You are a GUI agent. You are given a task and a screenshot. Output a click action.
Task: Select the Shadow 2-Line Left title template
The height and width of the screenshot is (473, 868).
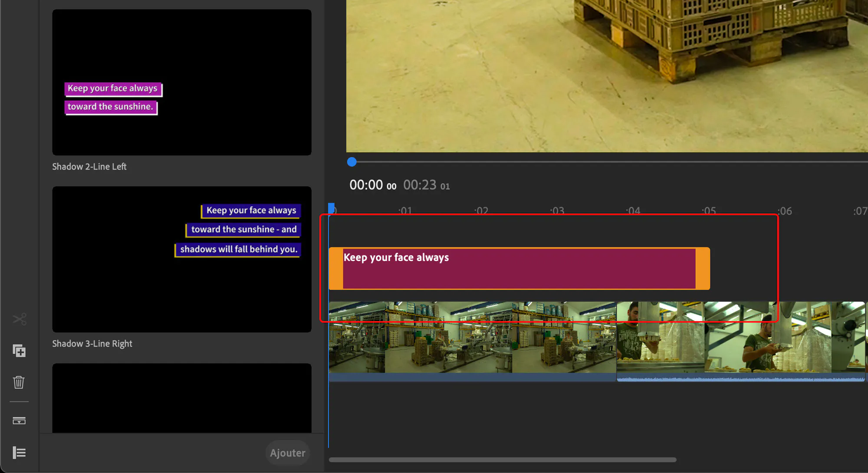(182, 82)
